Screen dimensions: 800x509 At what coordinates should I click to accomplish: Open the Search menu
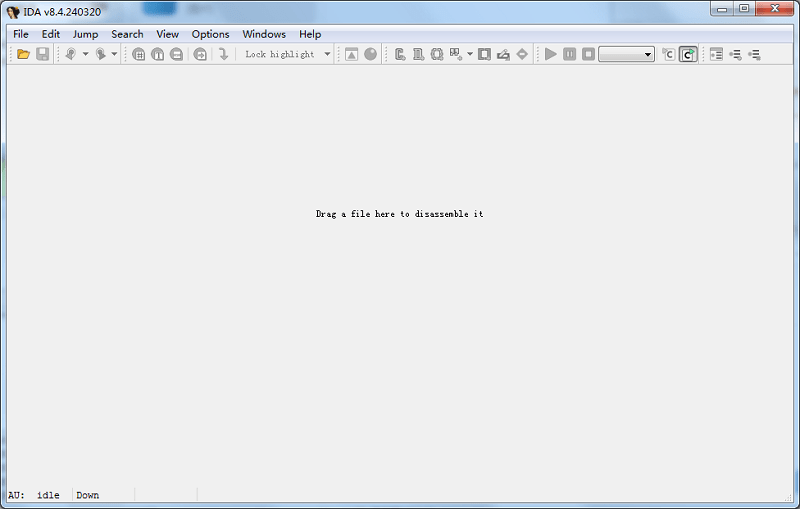point(127,34)
